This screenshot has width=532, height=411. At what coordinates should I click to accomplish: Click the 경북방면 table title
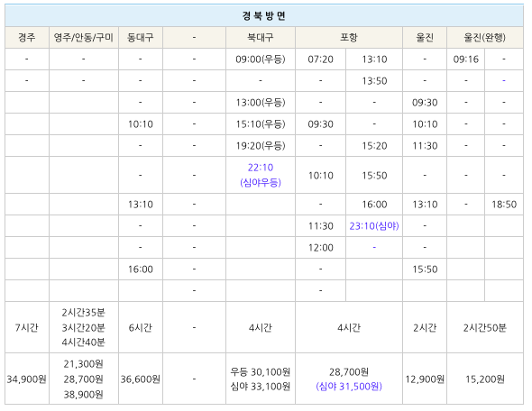pyautogui.click(x=263, y=15)
